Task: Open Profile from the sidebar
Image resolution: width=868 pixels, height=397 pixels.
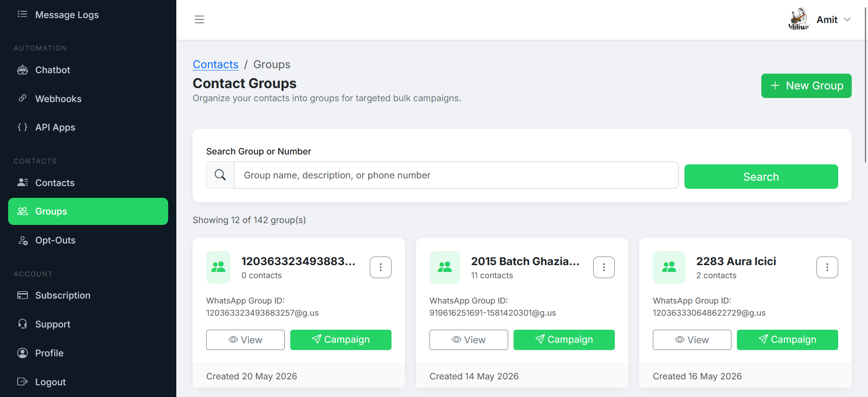Action: point(88,353)
